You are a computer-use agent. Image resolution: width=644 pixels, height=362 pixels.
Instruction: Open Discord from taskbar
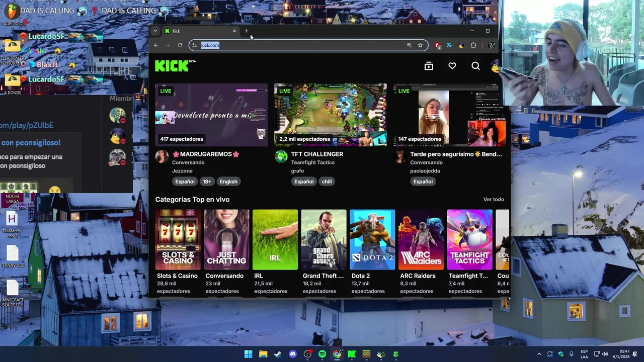point(293,354)
